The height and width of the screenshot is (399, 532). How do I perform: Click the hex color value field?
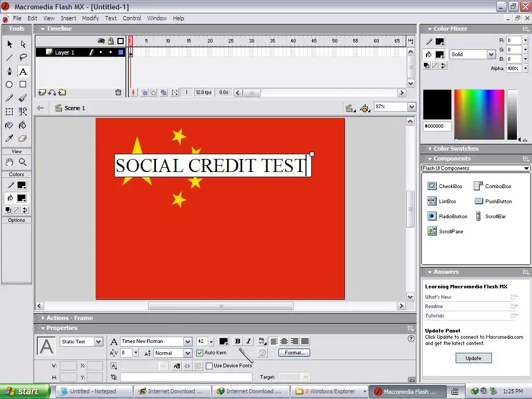(437, 126)
